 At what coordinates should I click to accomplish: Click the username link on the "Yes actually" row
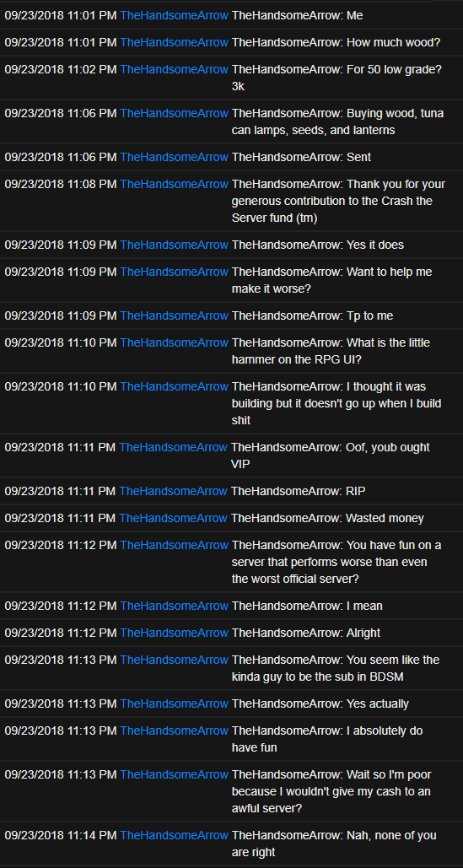[174, 704]
